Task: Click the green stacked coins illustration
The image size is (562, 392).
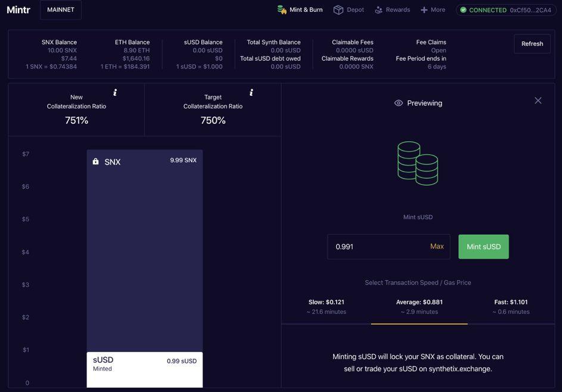Action: tap(418, 163)
